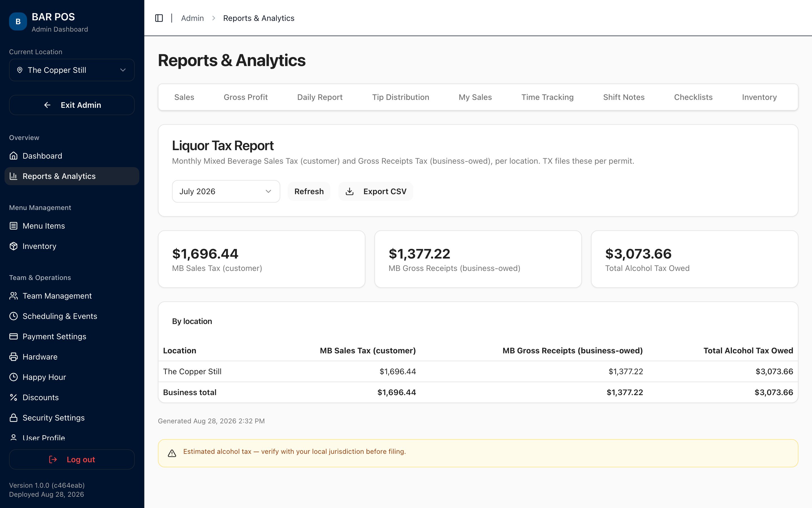Click the User Profile person icon
Image resolution: width=812 pixels, height=508 pixels.
pyautogui.click(x=14, y=437)
